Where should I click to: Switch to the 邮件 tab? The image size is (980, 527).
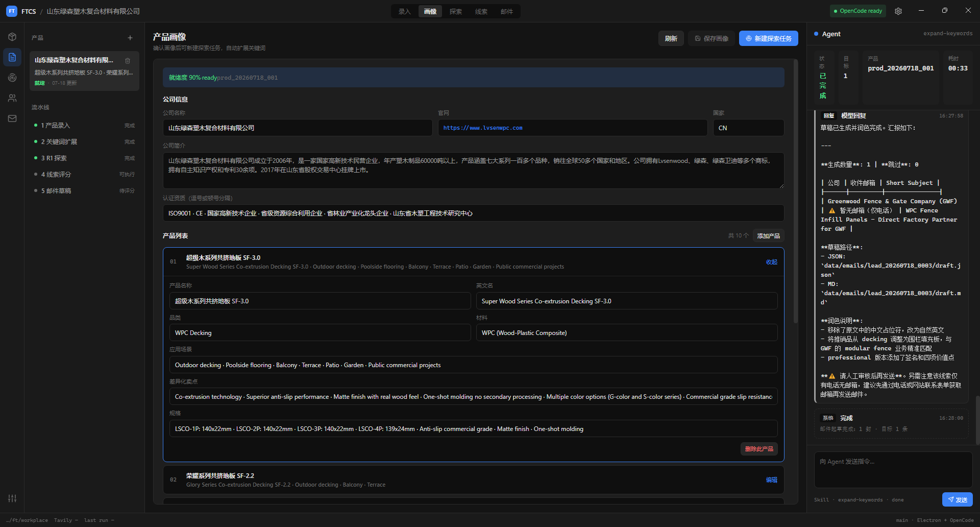click(507, 11)
